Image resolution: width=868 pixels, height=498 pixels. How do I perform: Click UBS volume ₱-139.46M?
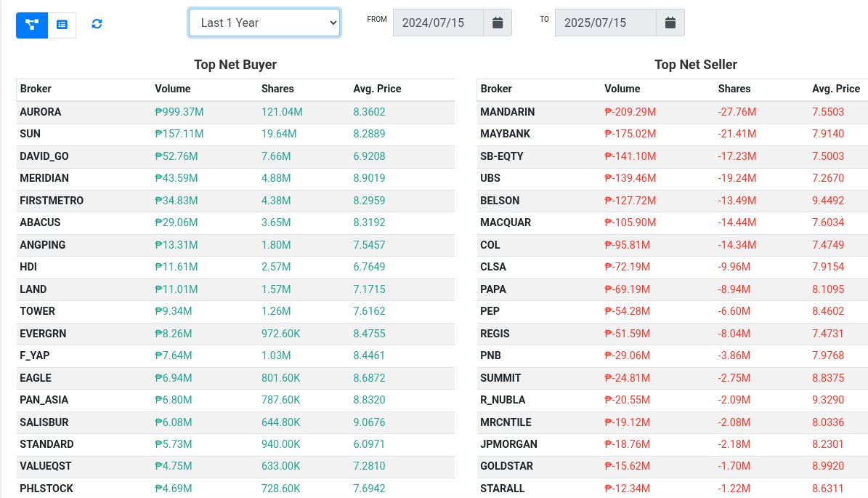[x=630, y=178]
